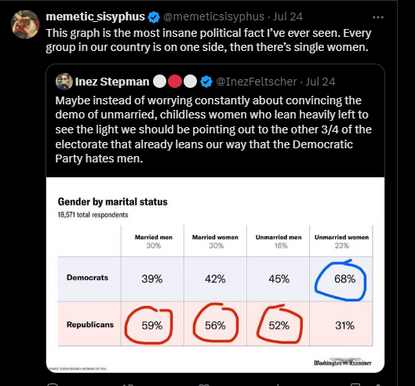Click the red circle emoji in name
This screenshot has height=386, width=415.
tap(175, 82)
